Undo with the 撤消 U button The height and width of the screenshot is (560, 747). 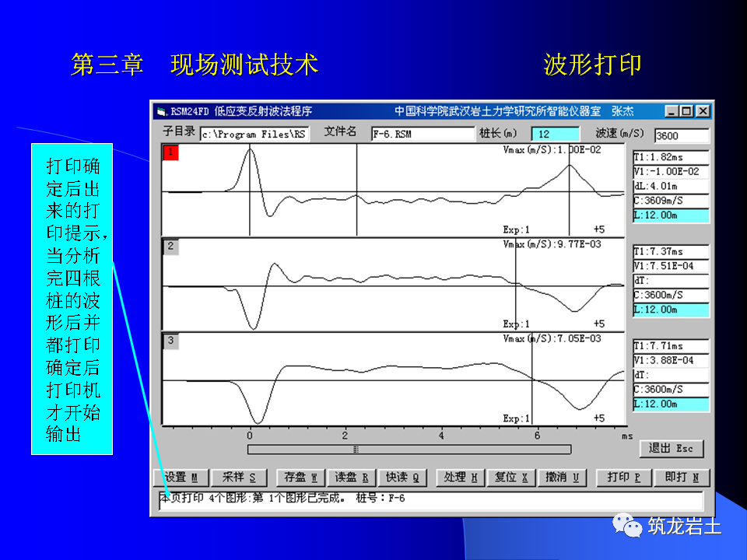(562, 477)
